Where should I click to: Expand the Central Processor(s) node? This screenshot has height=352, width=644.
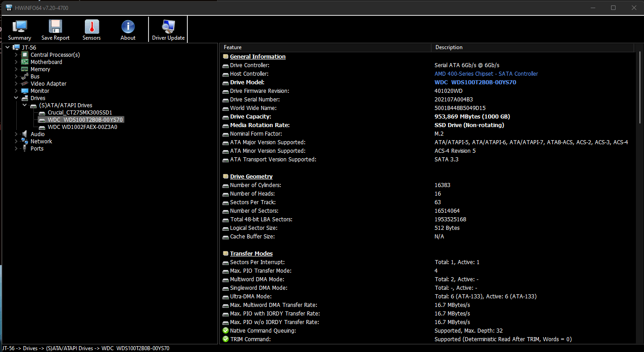point(16,55)
